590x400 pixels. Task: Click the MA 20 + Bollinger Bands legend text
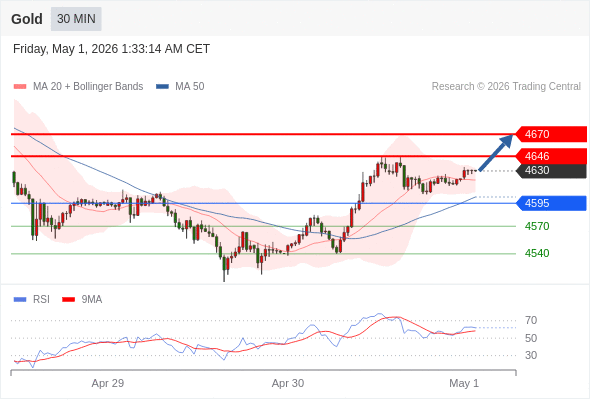[x=88, y=87]
